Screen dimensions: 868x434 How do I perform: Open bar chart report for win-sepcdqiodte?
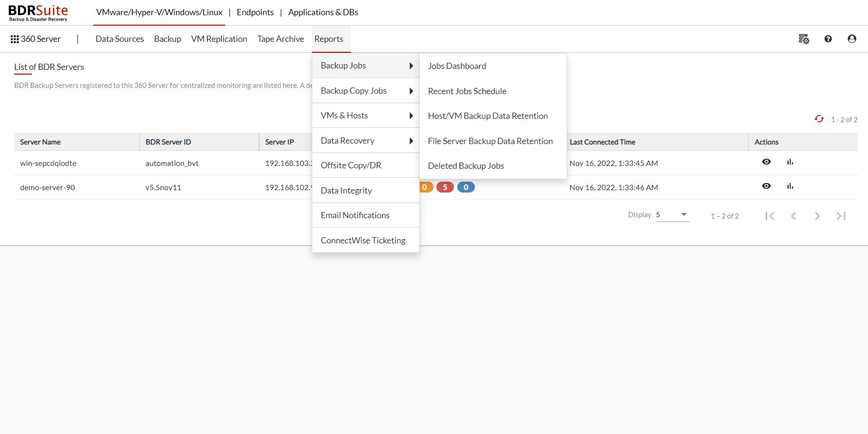pyautogui.click(x=790, y=162)
